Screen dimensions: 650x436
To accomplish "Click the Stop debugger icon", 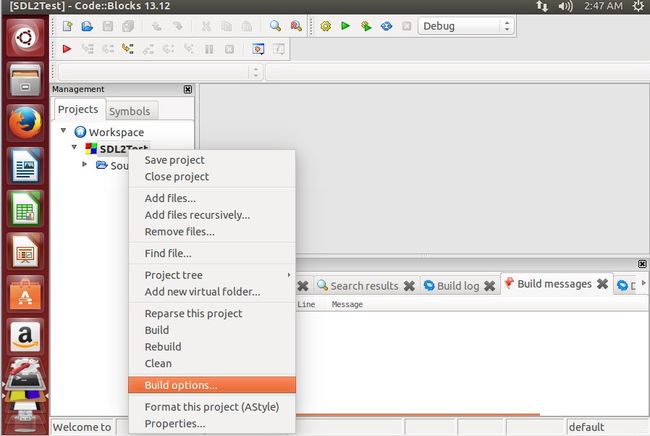I will [x=229, y=49].
